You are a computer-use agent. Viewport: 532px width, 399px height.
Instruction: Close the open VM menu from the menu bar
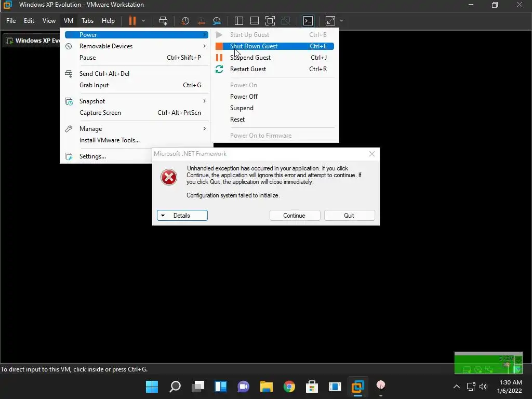(69, 21)
